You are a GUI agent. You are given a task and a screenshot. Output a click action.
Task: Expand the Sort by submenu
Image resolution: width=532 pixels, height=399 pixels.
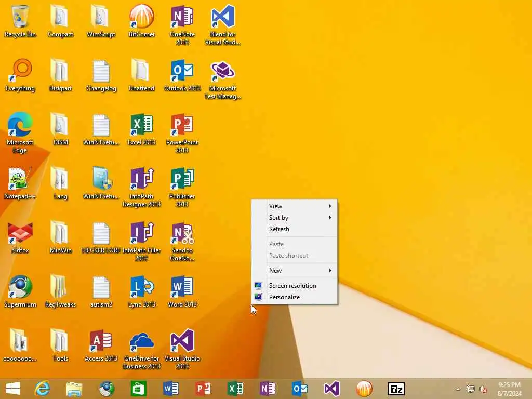click(x=294, y=218)
